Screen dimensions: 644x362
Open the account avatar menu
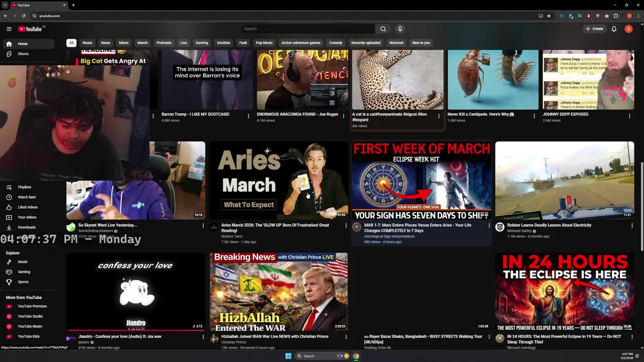tap(628, 29)
